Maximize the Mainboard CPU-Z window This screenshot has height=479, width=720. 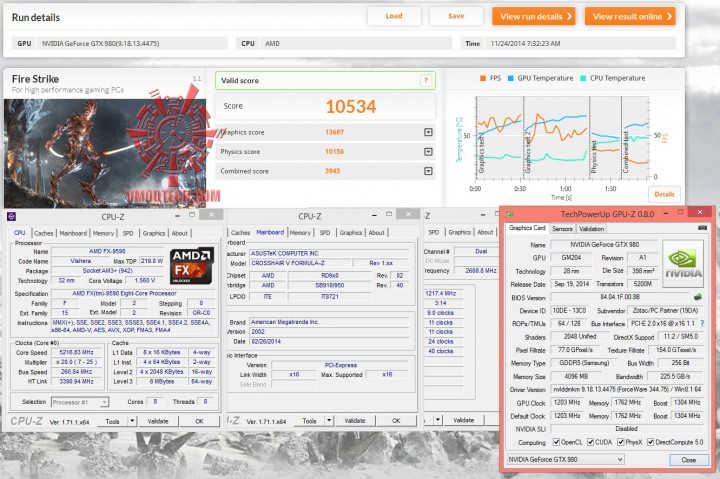pos(389,214)
